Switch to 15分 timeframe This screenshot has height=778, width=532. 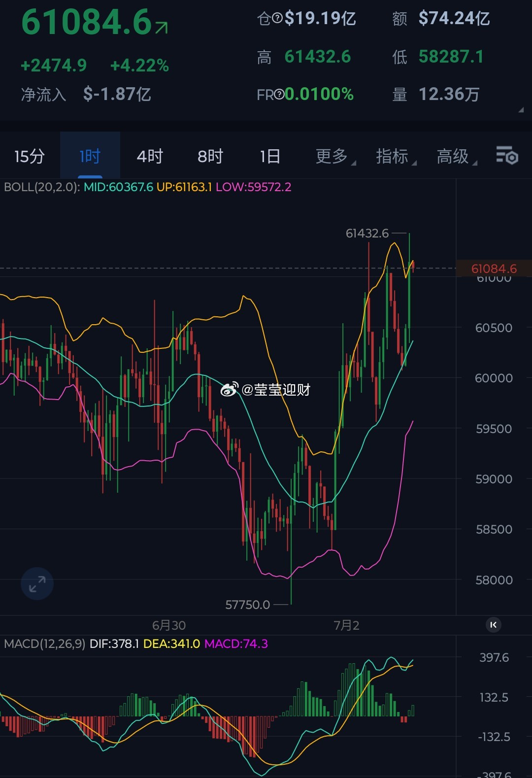(x=30, y=156)
